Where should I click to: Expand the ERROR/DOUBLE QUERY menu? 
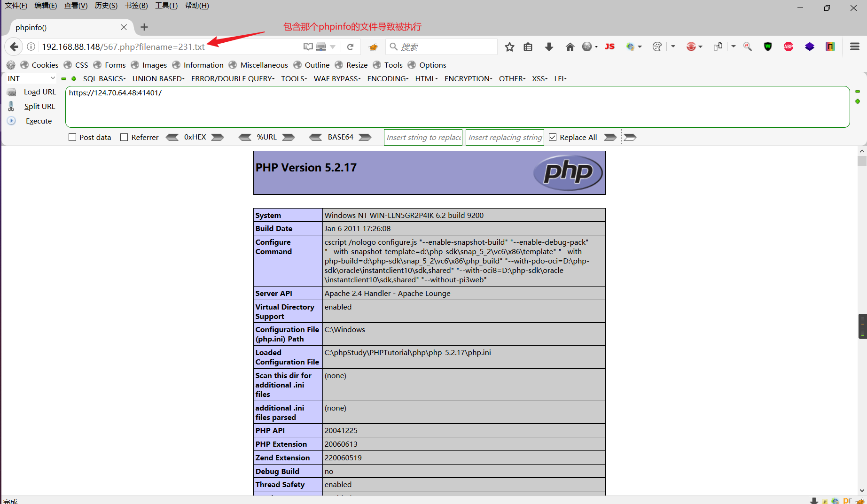[x=233, y=78]
